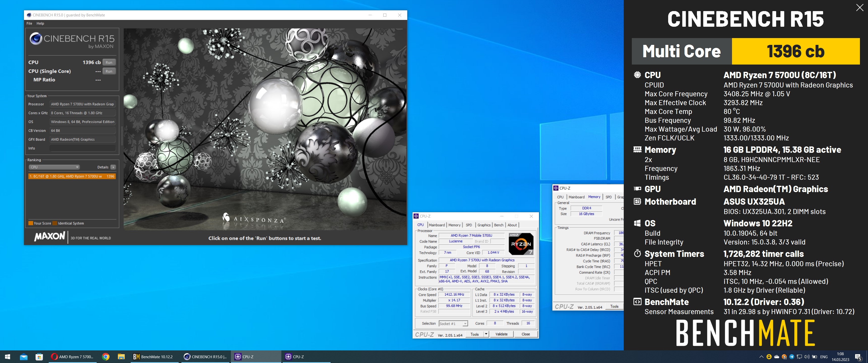Switch to CINEBENCH R15.0 taskbar button
This screenshot has height=363, width=868.
click(x=205, y=357)
